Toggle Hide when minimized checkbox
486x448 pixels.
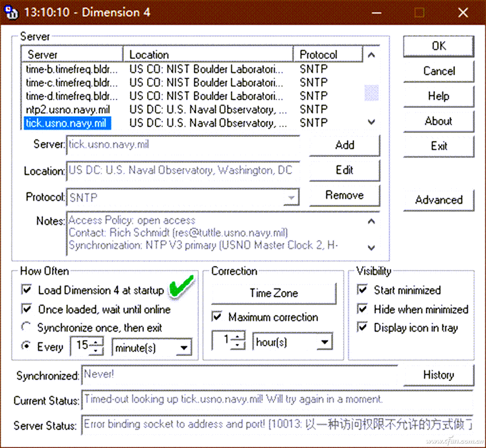(362, 309)
